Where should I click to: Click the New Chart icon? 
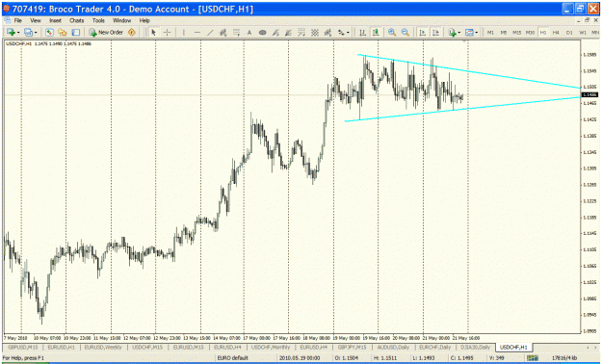(11, 32)
